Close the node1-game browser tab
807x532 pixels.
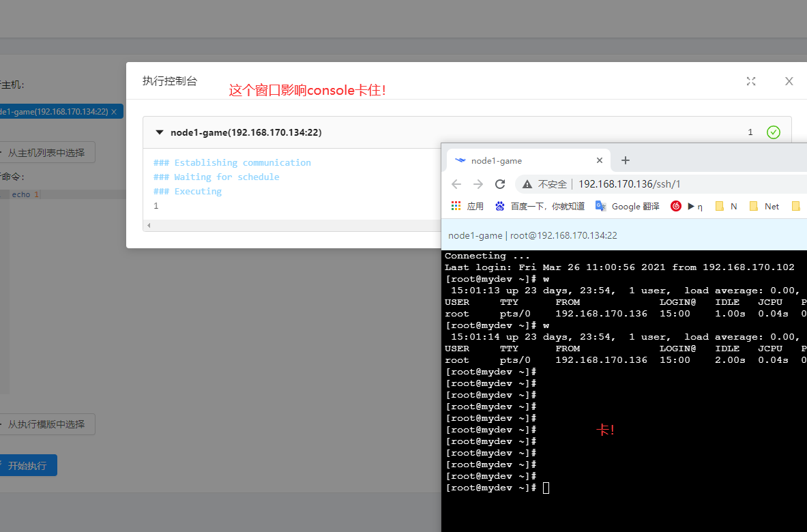point(599,160)
